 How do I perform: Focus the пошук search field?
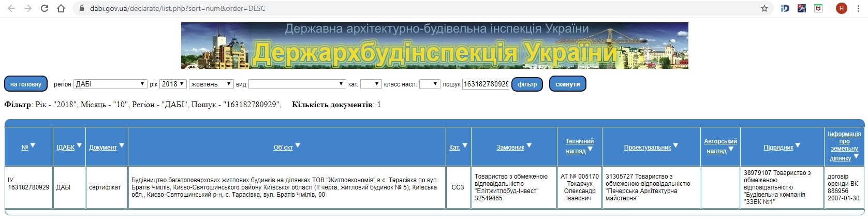(486, 84)
